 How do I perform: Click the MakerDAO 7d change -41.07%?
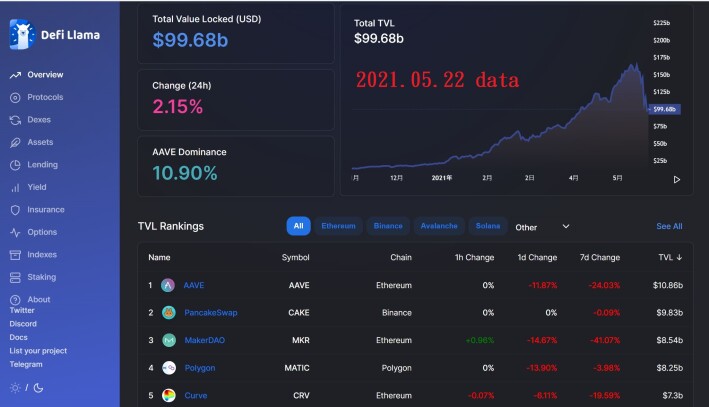[605, 341]
